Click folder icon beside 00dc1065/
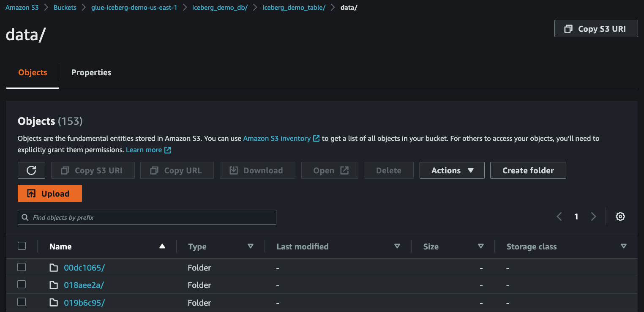This screenshot has height=312, width=644. [x=54, y=268]
